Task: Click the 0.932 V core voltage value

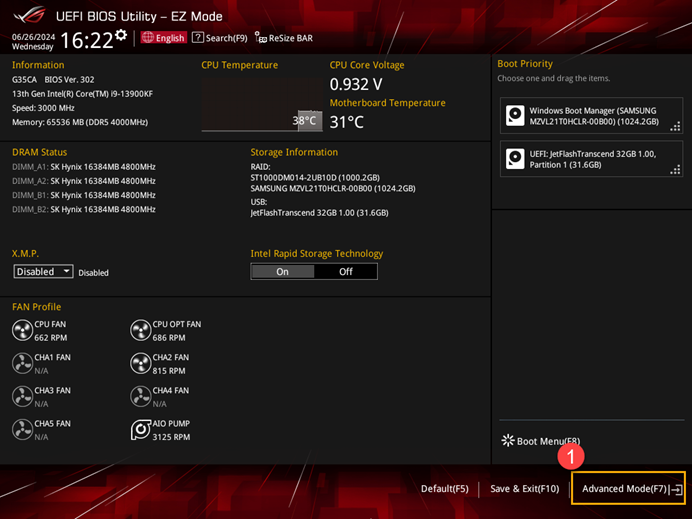Action: (x=356, y=84)
